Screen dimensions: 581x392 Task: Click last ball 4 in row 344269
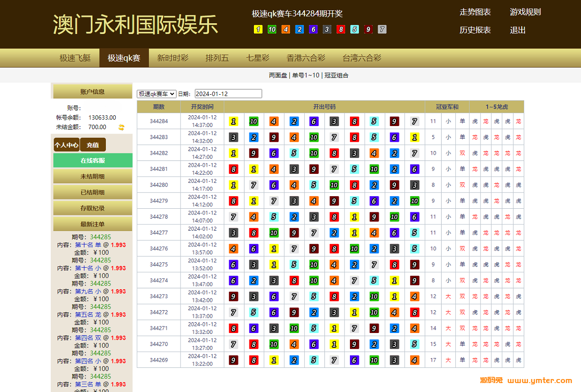point(414,360)
